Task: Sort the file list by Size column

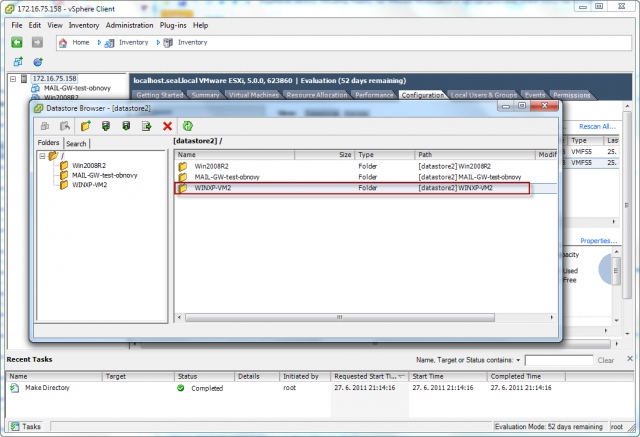Action: [324, 155]
